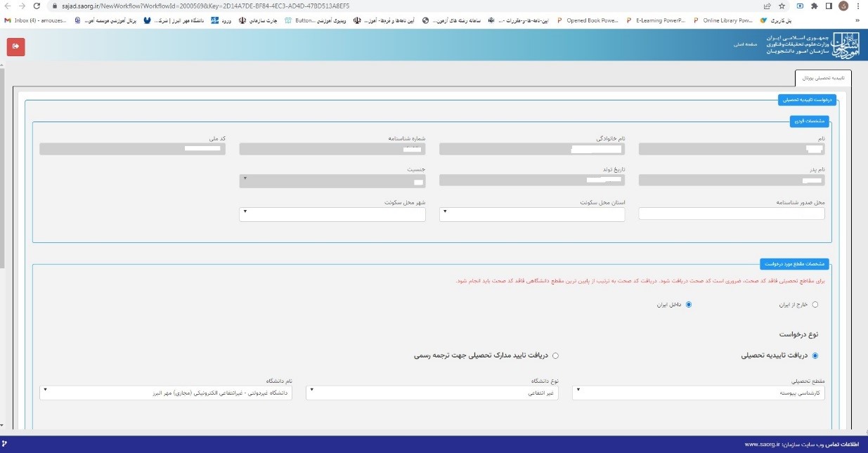The height and width of the screenshot is (453, 868).
Task: Click the share page icon in address bar
Action: tap(767, 6)
